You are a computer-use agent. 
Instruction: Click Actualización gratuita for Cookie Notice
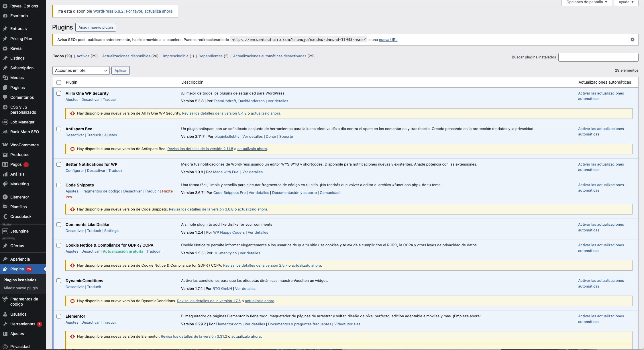[123, 251]
